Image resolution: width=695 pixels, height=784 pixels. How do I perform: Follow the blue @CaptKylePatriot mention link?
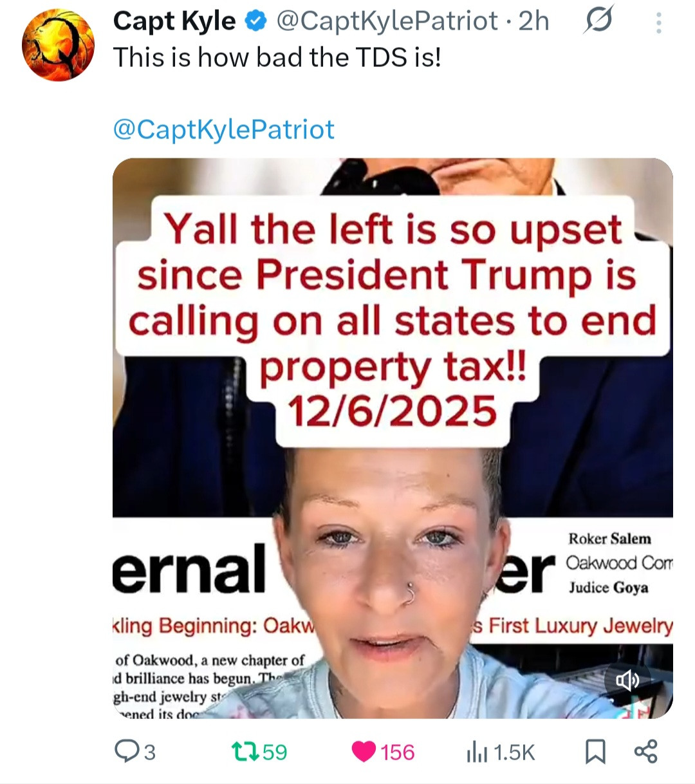[x=223, y=129]
